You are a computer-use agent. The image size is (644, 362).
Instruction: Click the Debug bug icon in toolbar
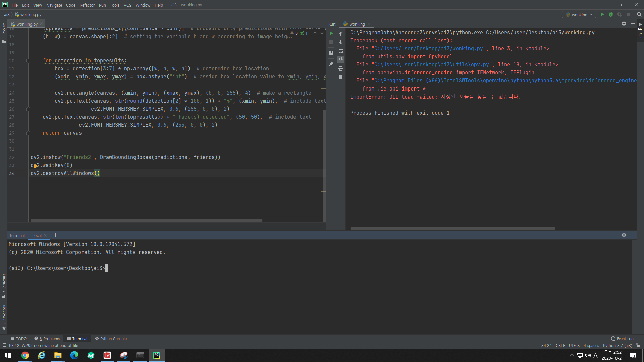point(611,15)
